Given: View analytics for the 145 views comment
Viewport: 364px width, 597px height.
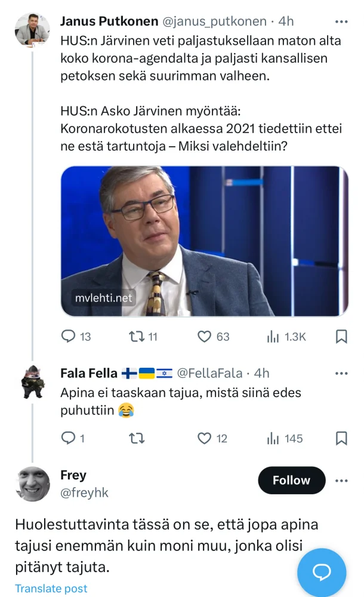Looking at the screenshot, I should [273, 439].
